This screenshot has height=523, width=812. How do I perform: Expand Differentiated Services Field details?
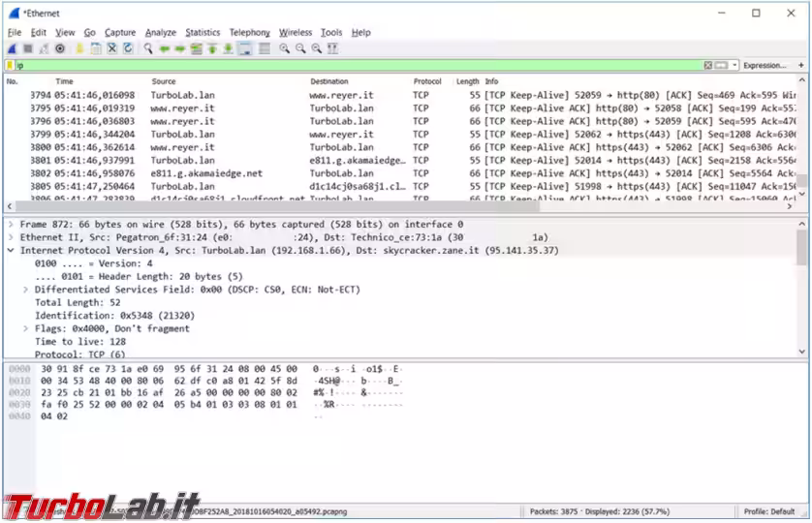(x=26, y=290)
